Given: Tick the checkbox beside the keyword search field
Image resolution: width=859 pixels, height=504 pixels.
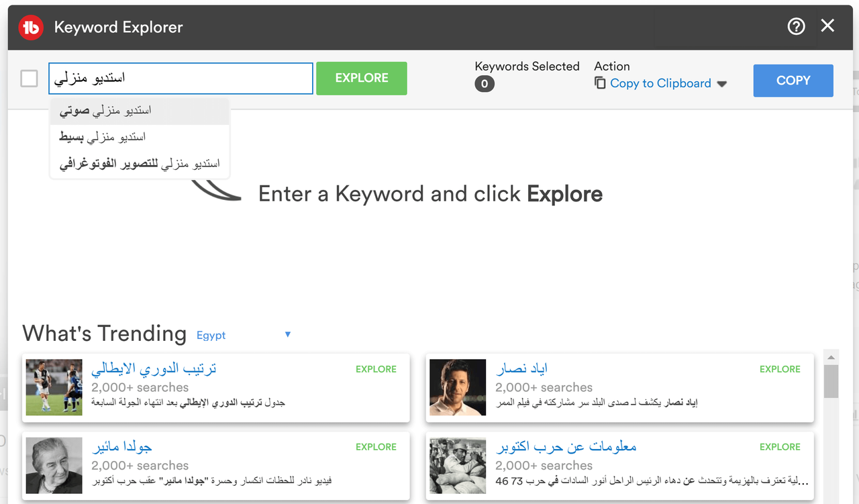Looking at the screenshot, I should pos(29,79).
